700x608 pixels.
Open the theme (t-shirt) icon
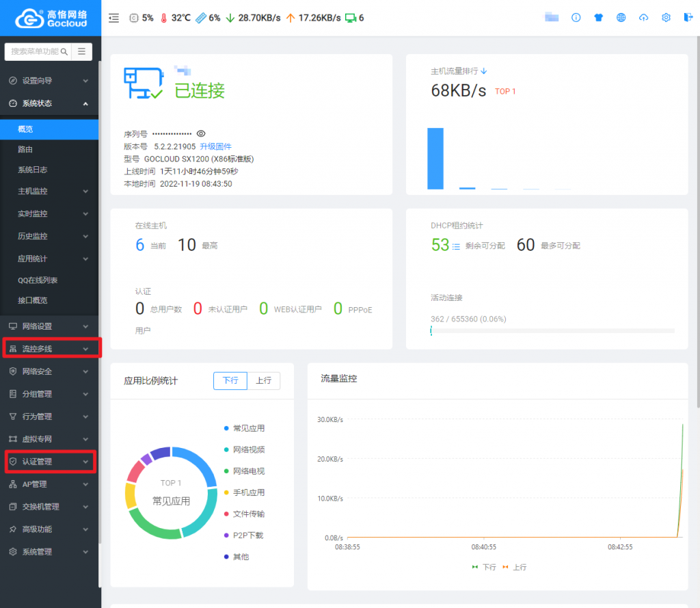click(x=599, y=18)
